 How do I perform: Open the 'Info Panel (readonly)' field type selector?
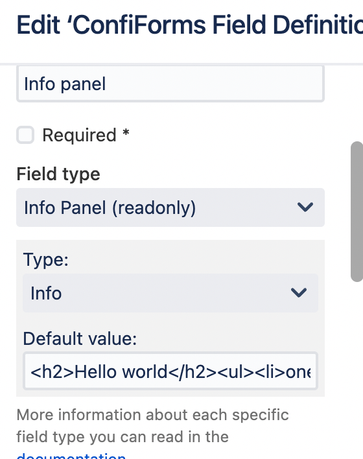coord(170,207)
